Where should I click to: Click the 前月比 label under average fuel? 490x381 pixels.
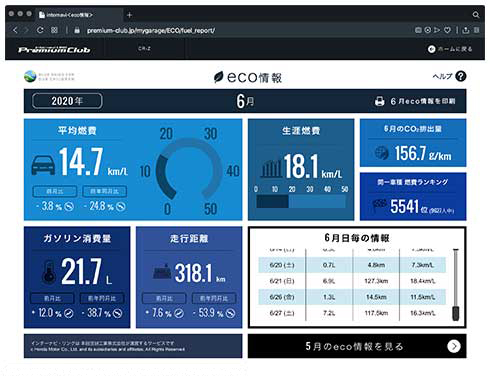(x=55, y=191)
